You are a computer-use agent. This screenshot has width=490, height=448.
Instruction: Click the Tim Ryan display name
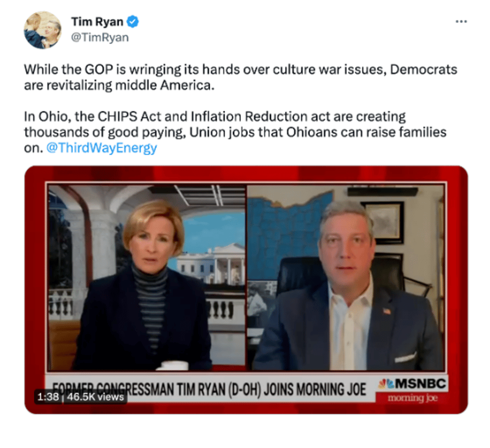[x=97, y=21]
